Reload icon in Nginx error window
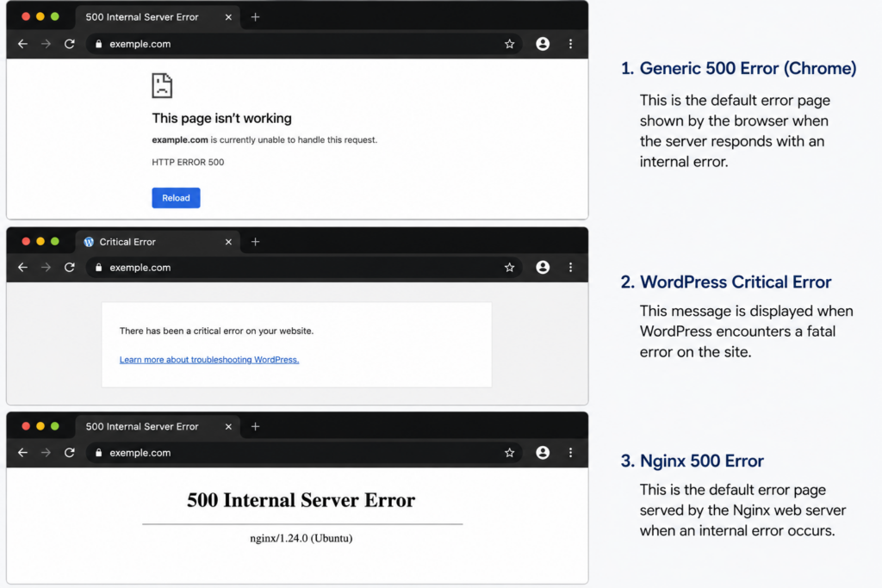 tap(70, 453)
